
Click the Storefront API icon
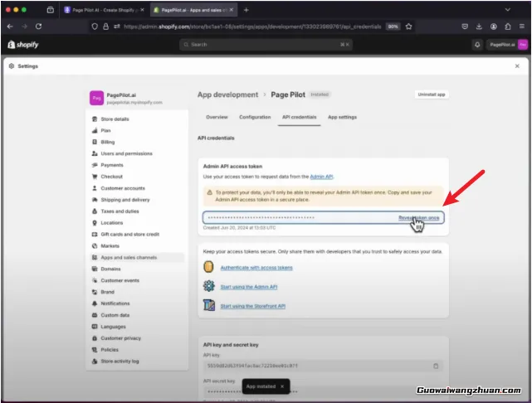(209, 306)
